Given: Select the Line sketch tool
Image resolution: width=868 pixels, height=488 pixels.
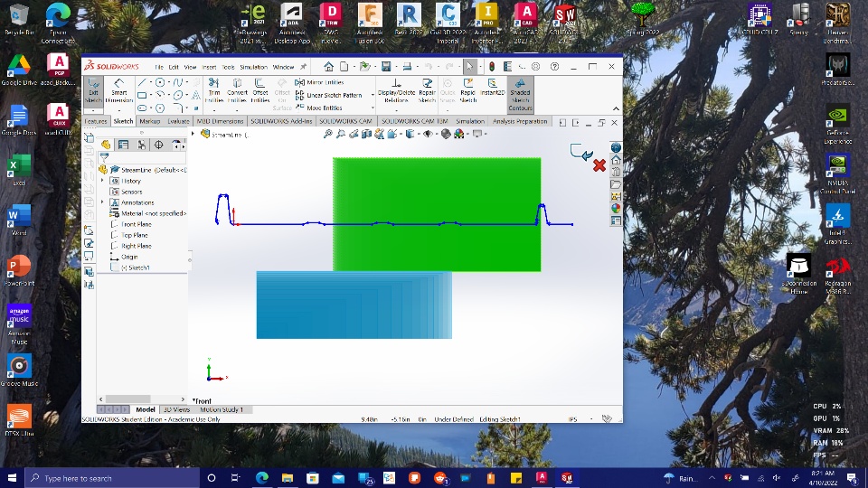Looking at the screenshot, I should coord(142,82).
